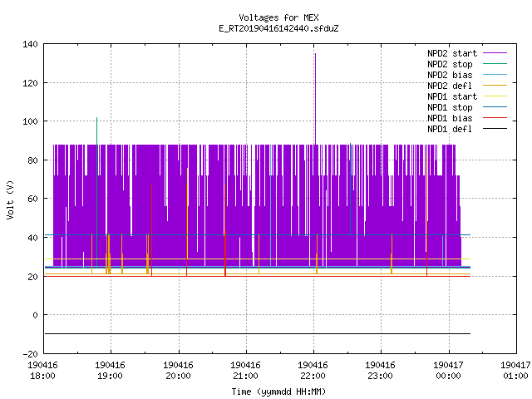This screenshot has width=532, height=399.
Task: Click the y-axis tick label 80
Action: (32, 160)
